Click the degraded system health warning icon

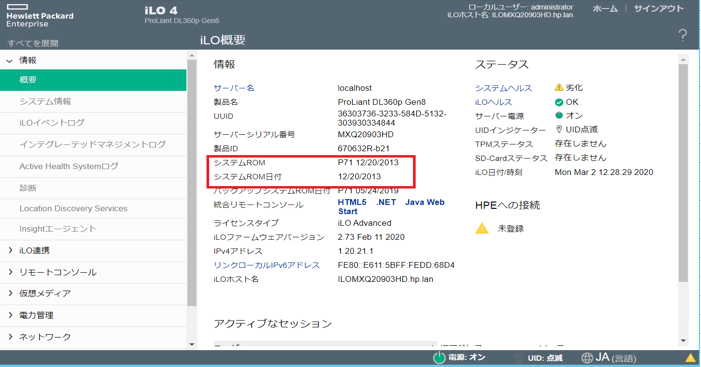(559, 87)
